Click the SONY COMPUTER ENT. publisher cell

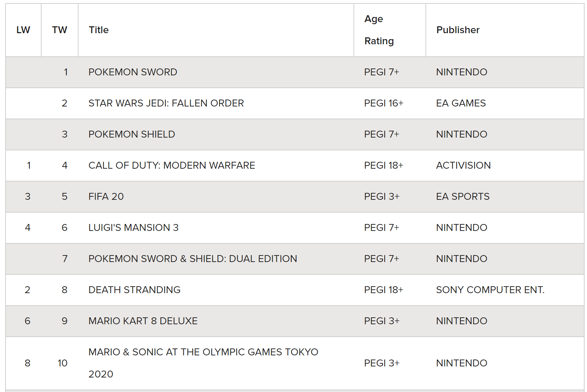click(490, 290)
